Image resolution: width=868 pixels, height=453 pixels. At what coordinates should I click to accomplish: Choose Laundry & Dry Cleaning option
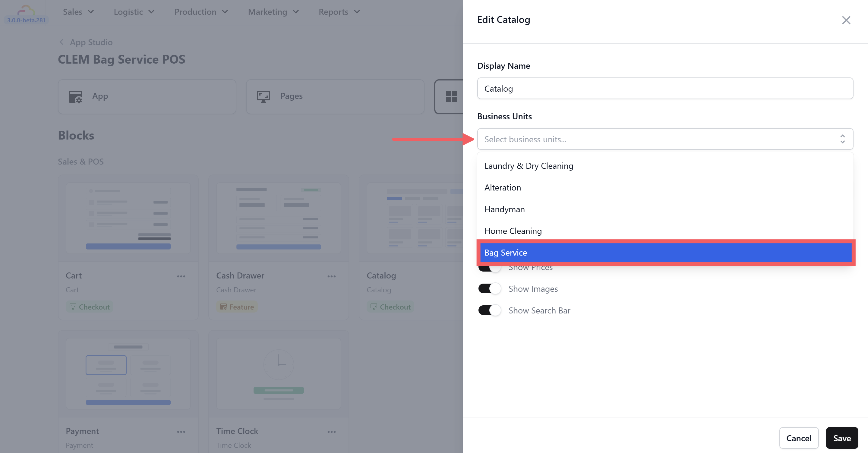pos(528,166)
